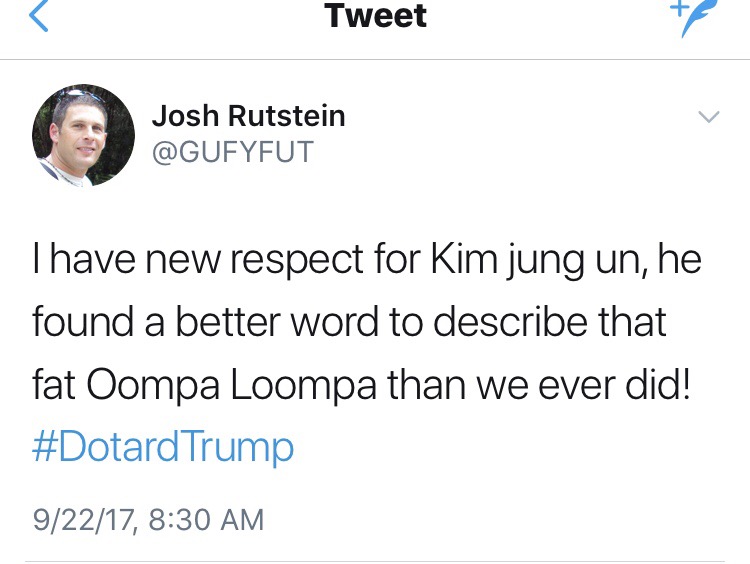The width and height of the screenshot is (750, 564).
Task: Tap the Josh Rutstein display name
Action: tap(248, 116)
